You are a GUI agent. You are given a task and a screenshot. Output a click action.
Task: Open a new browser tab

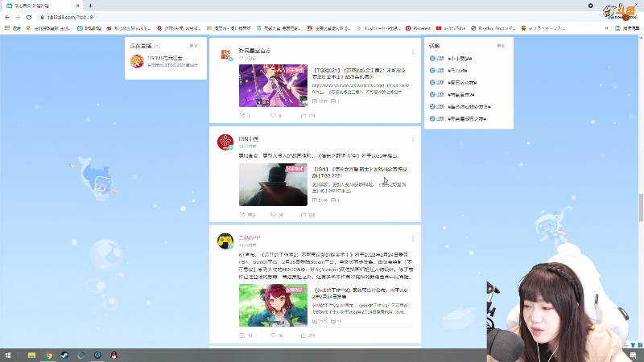click(90, 6)
